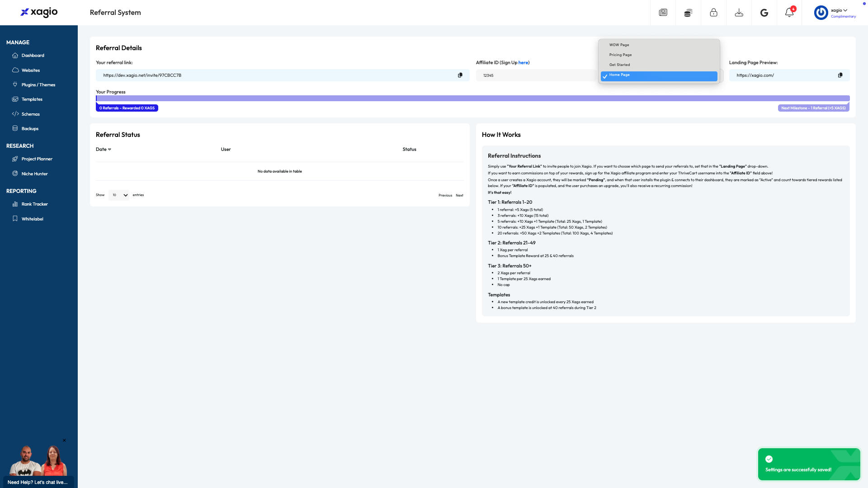868x488 pixels.
Task: Click the download icon in header
Action: pos(739,13)
